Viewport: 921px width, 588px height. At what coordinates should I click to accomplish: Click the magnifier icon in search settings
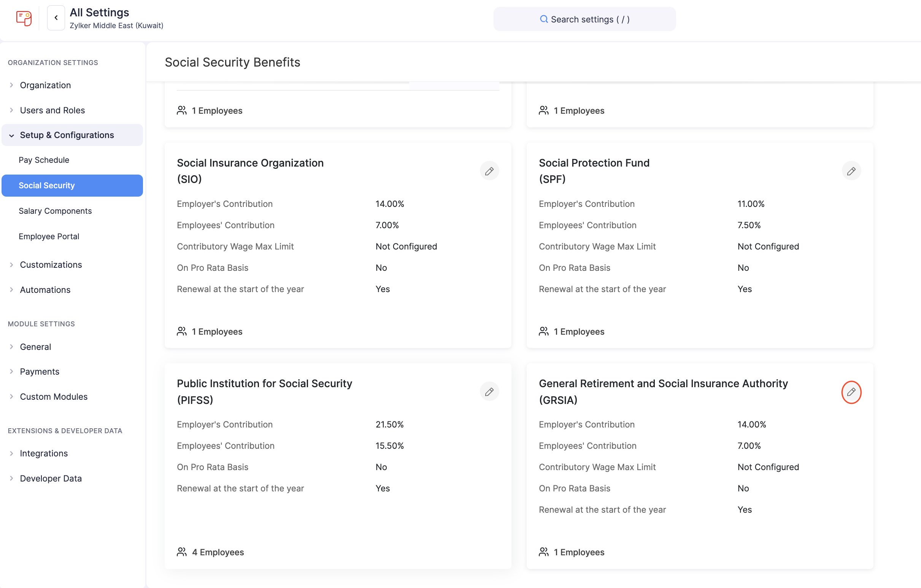pos(543,19)
